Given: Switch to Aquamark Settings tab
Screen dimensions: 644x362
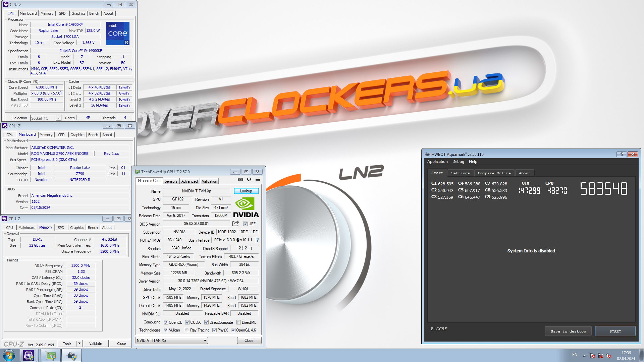Looking at the screenshot, I should [x=460, y=173].
